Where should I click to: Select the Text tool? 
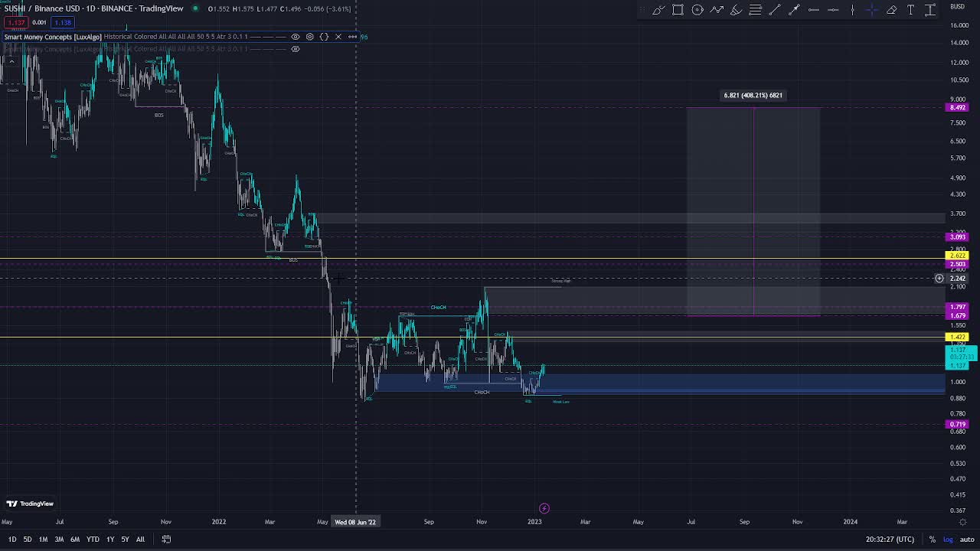coord(910,10)
